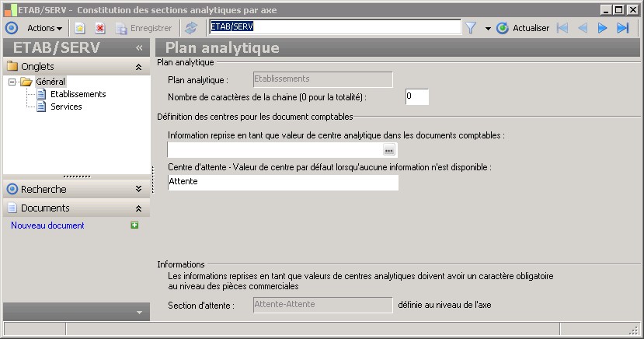Screen dimensions: 644x339
Task: Click the Recherche section icon
Action: coord(12,189)
